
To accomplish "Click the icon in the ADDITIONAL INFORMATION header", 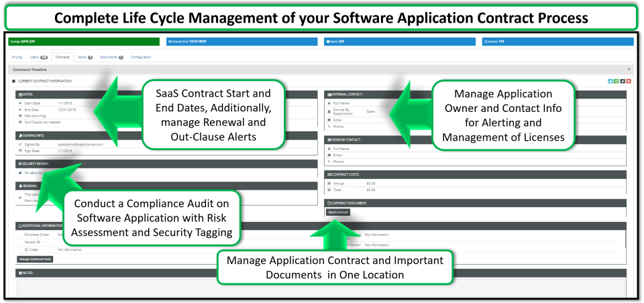I will 20,226.
